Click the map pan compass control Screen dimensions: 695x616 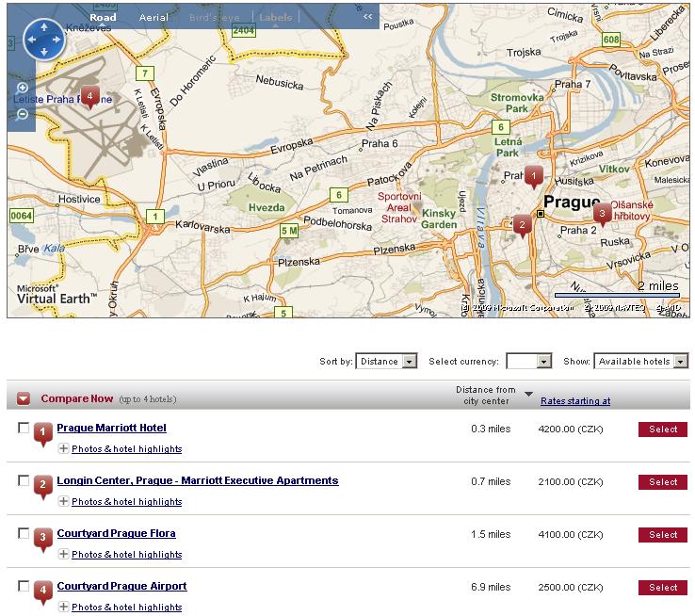[x=43, y=40]
